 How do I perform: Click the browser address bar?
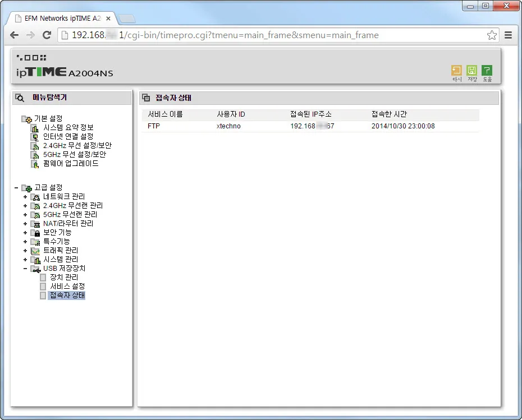[269, 35]
